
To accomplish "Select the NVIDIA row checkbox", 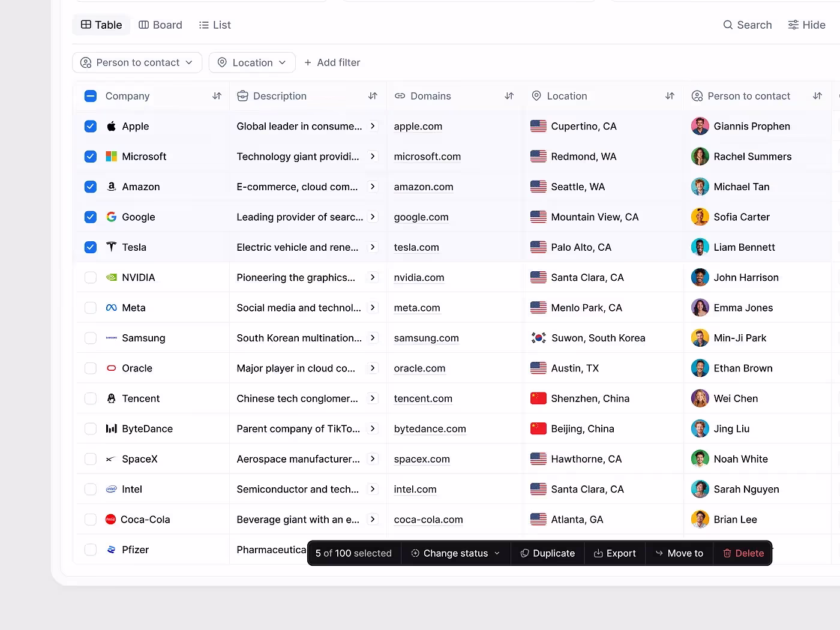I will tap(91, 277).
